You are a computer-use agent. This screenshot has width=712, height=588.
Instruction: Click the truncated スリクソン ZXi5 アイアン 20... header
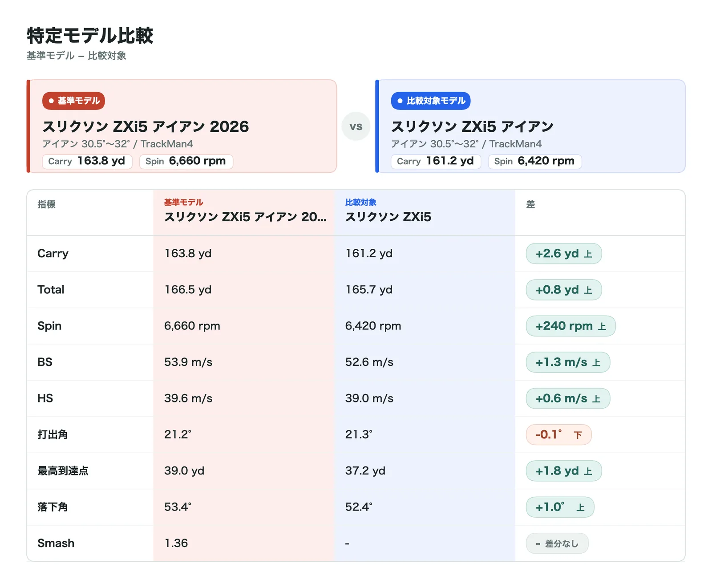tap(245, 217)
